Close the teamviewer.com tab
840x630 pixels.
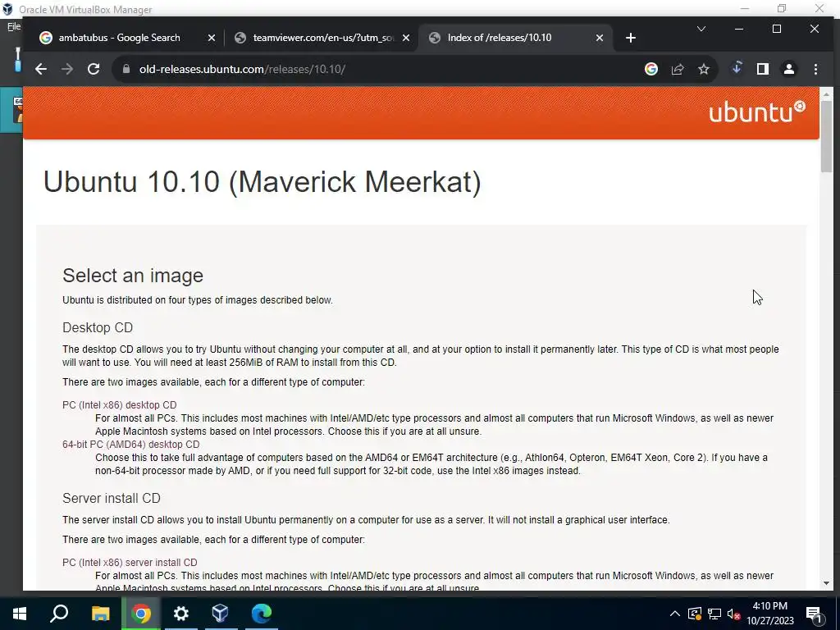pos(405,38)
